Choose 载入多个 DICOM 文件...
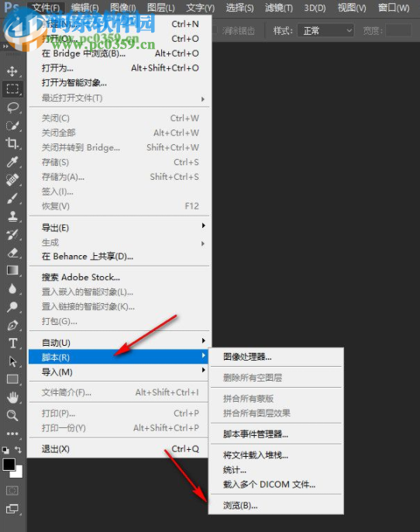This screenshot has width=420, height=532. click(x=277, y=485)
